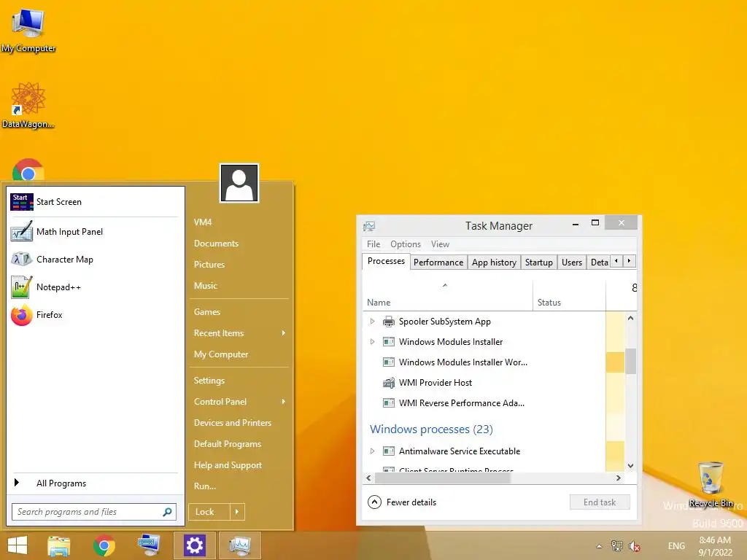
Task: Click the horizontal scrollbar thumb
Action: tap(443, 478)
